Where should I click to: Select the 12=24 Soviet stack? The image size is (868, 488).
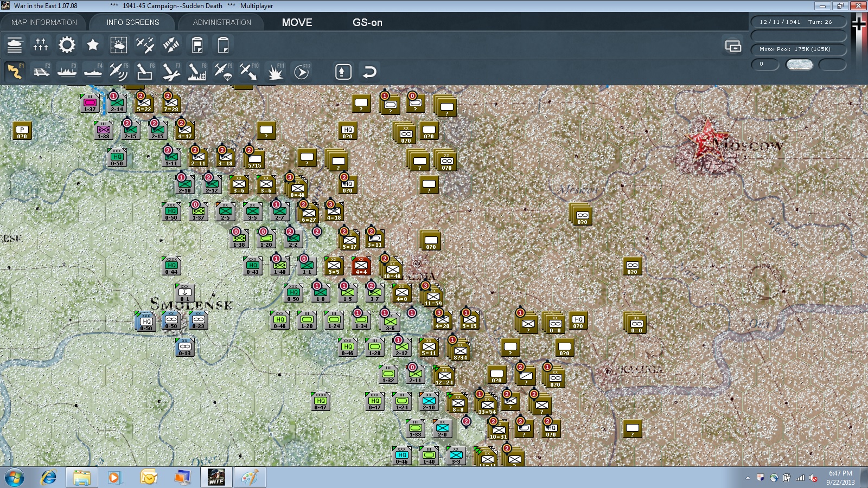click(x=444, y=376)
